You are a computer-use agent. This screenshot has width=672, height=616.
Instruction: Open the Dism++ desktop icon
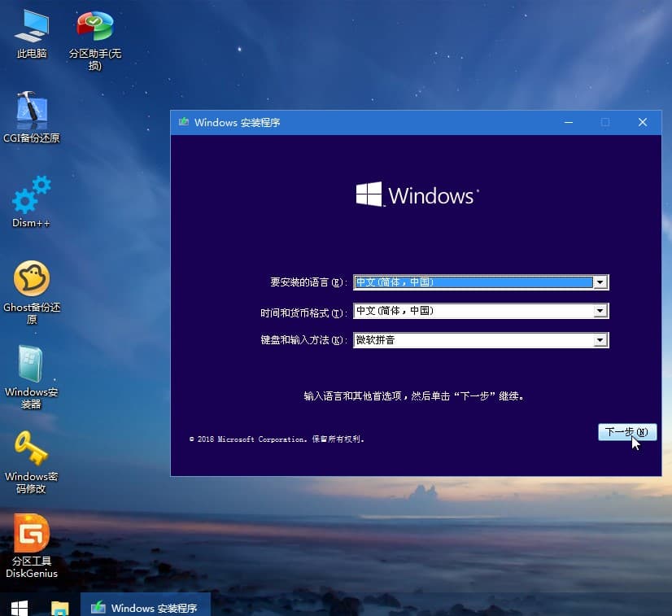click(31, 202)
